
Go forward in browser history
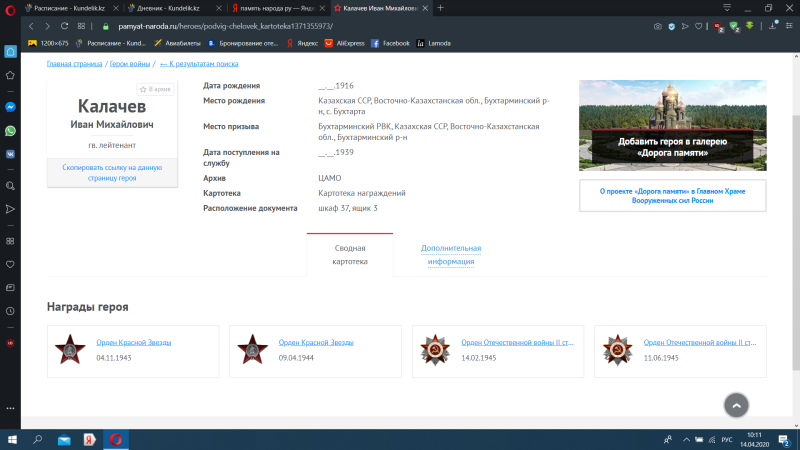[x=47, y=26]
